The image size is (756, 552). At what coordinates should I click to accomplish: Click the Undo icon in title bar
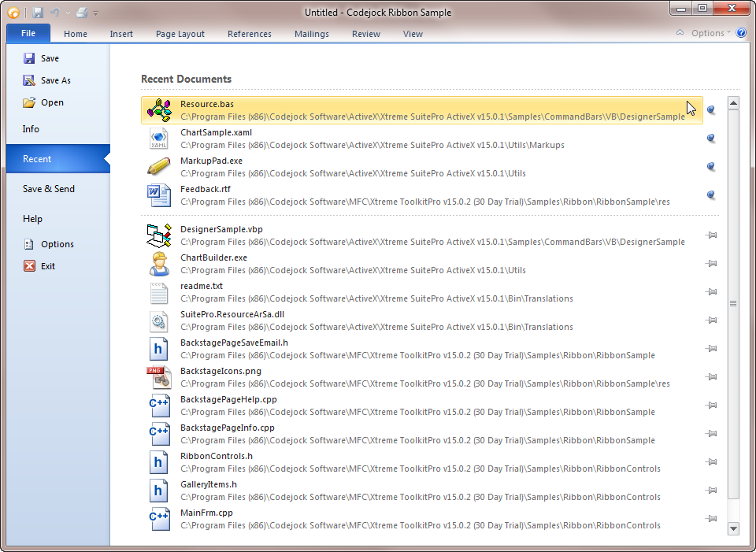(x=55, y=13)
